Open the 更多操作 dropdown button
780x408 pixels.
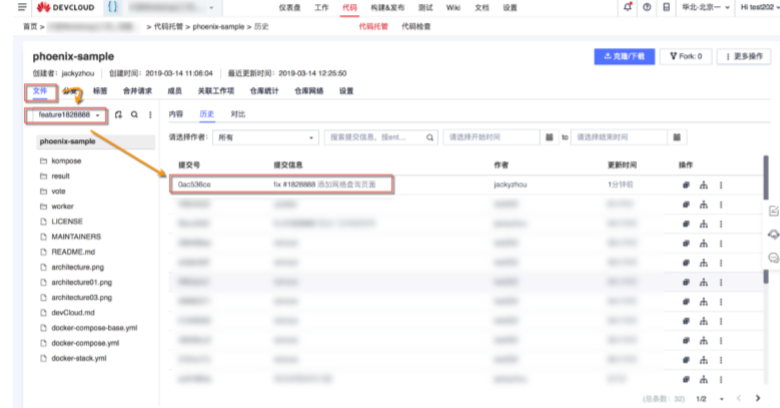[744, 56]
